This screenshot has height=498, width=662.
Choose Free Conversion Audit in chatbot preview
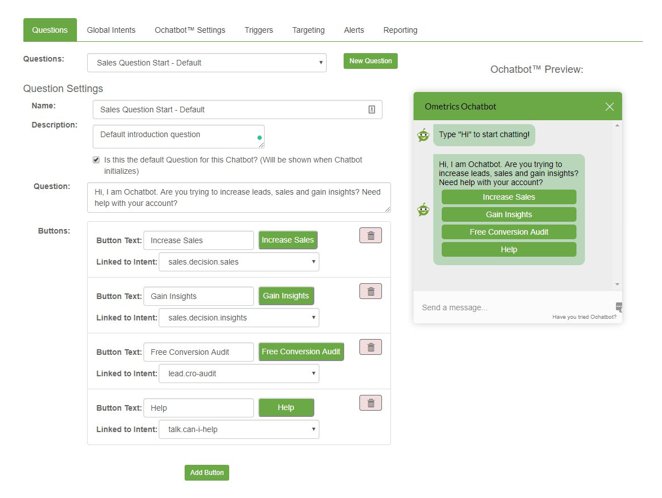pos(509,232)
